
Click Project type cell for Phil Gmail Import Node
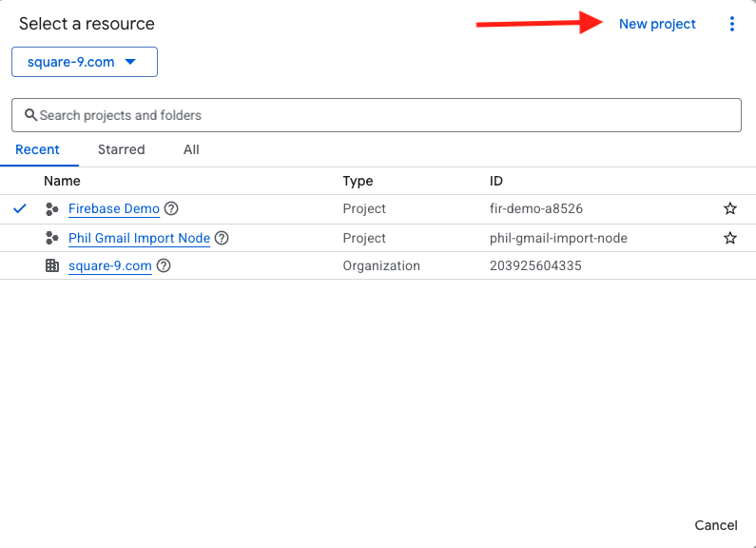[364, 238]
